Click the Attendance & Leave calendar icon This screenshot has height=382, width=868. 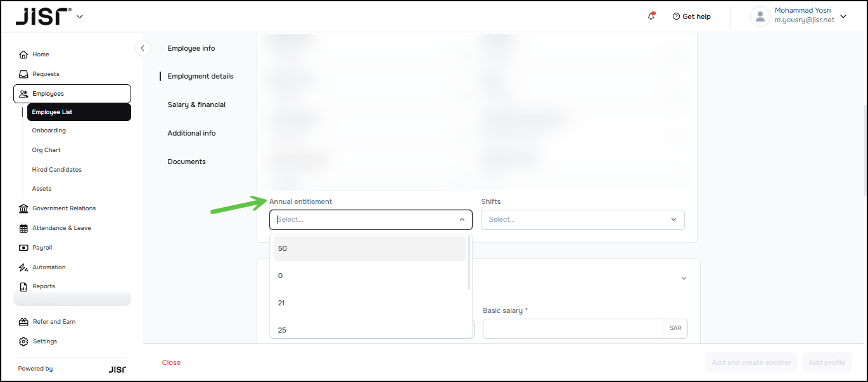pos(23,228)
